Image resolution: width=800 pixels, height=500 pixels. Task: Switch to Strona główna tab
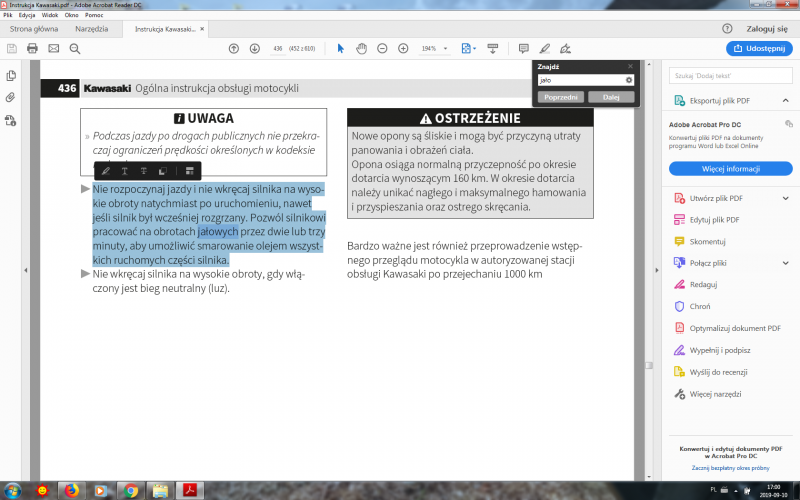(x=34, y=29)
